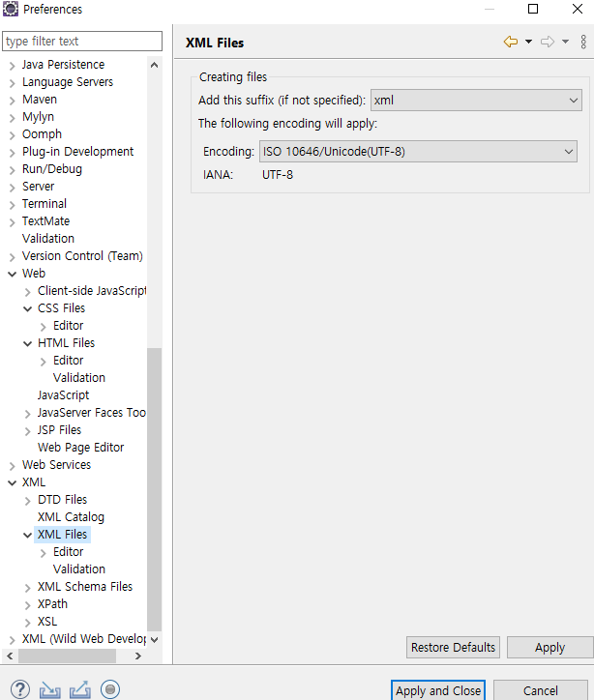
Task: Click the export preferences icon
Action: [x=80, y=689]
